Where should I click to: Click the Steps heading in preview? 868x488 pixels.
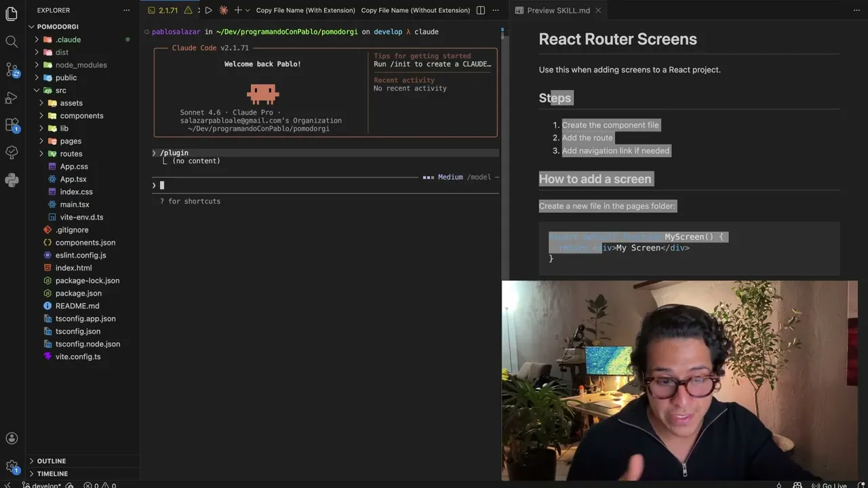coord(555,98)
